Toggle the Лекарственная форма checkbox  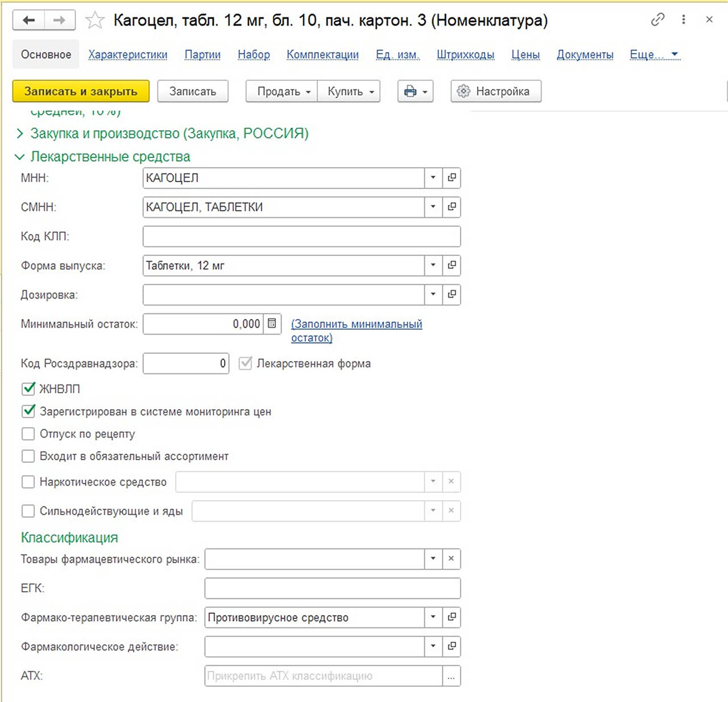click(246, 364)
